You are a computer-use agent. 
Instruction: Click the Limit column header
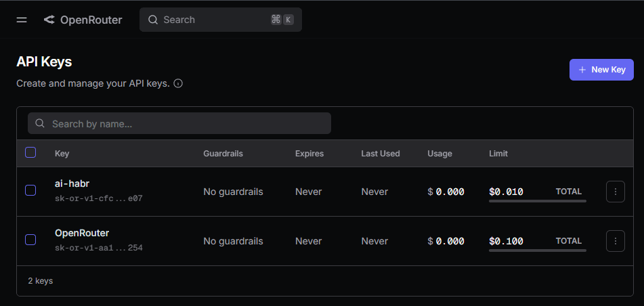pyautogui.click(x=498, y=154)
